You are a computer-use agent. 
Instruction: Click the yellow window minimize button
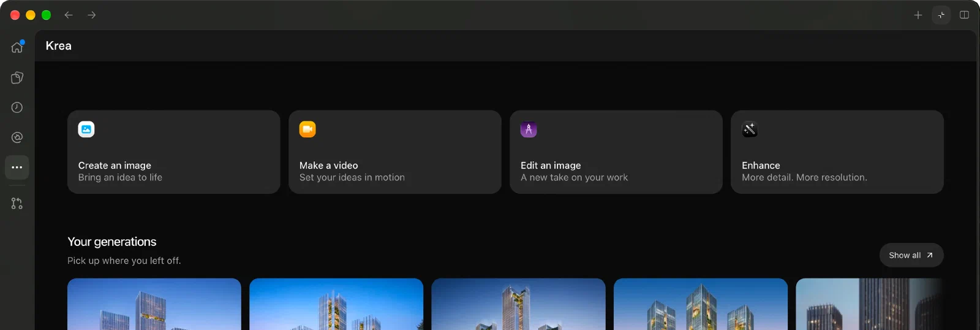(31, 15)
